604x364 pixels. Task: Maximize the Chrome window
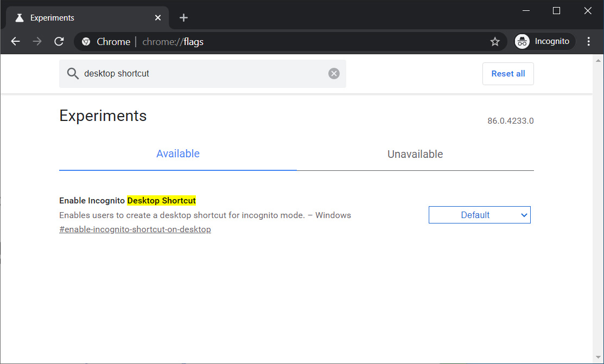(x=556, y=11)
